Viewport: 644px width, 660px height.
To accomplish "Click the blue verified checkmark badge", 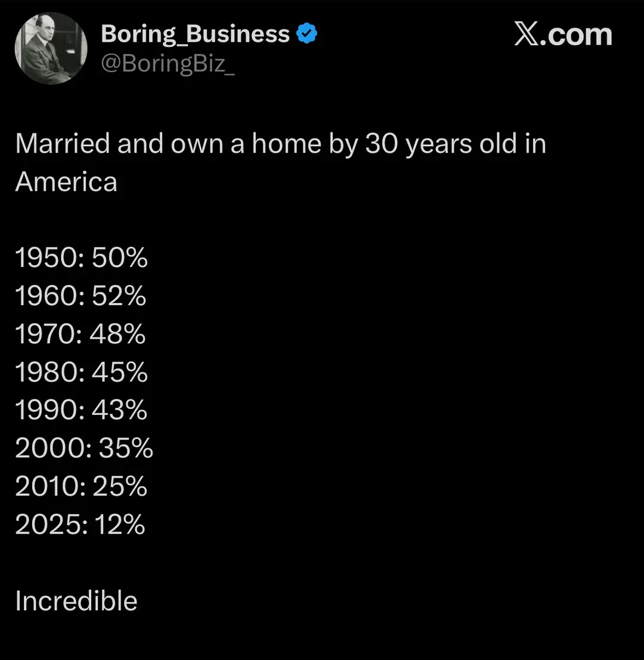I will (x=307, y=33).
